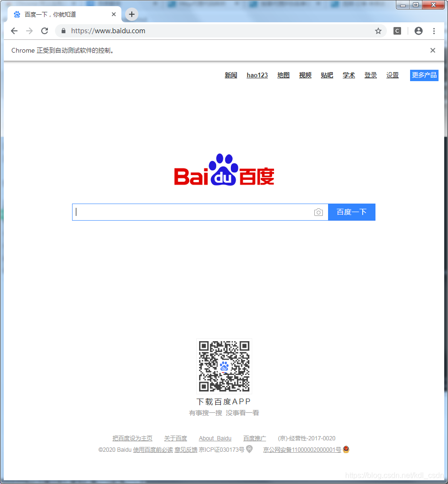Click the address bar URL
Screen dimensions: 448x484
[108, 31]
